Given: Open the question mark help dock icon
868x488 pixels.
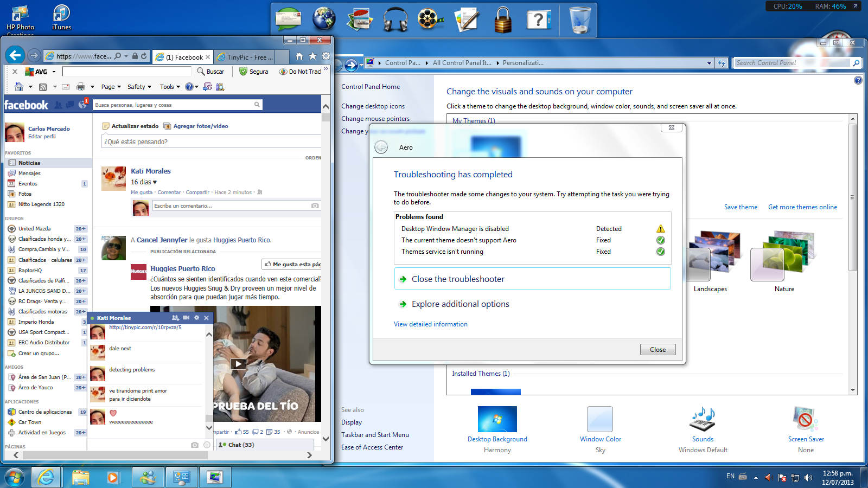Looking at the screenshot, I should pos(538,20).
